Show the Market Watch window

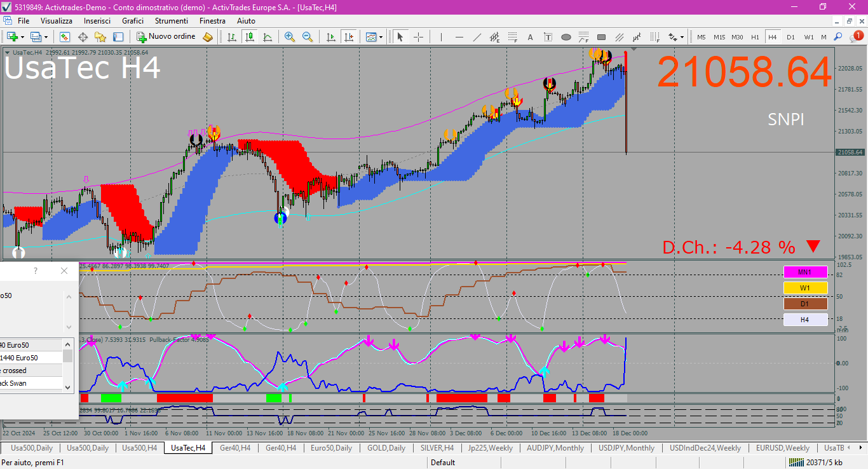point(65,37)
